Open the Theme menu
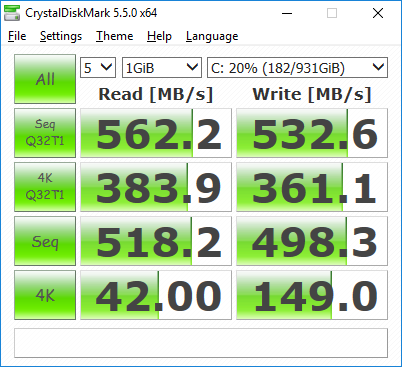Screen dimensions: 402x367 114,36
